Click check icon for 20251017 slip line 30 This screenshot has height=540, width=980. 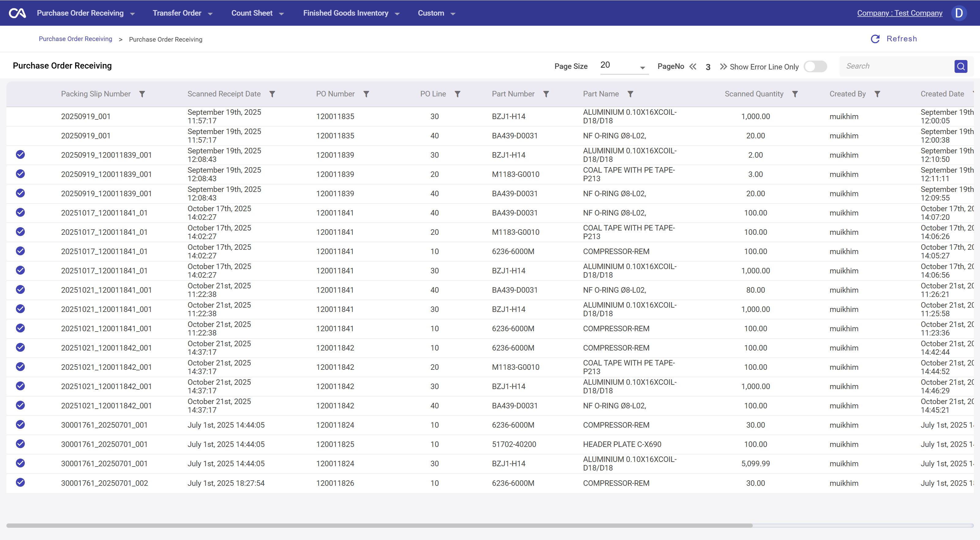point(21,270)
